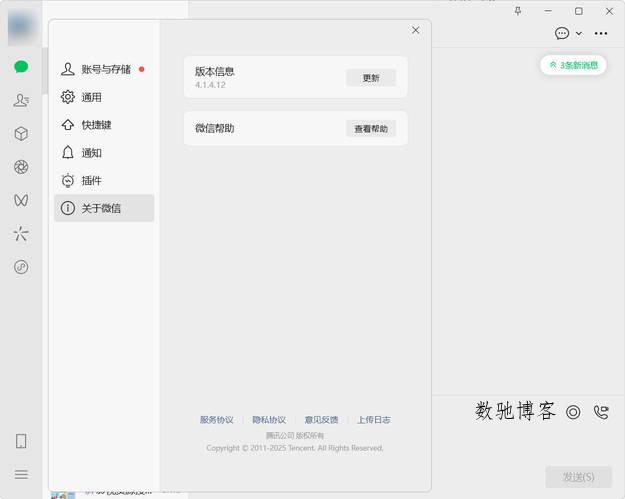
Task: Open the Moments aperture icon
Action: click(x=21, y=167)
